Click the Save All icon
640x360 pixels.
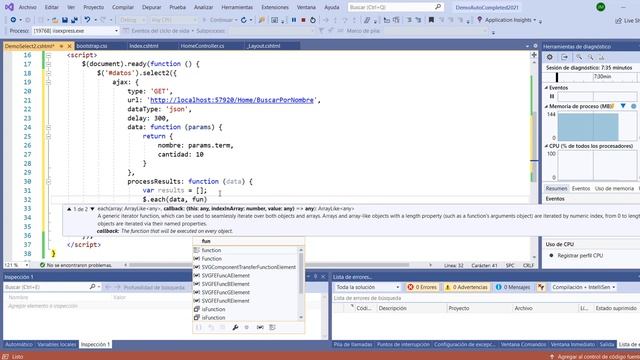click(74, 20)
